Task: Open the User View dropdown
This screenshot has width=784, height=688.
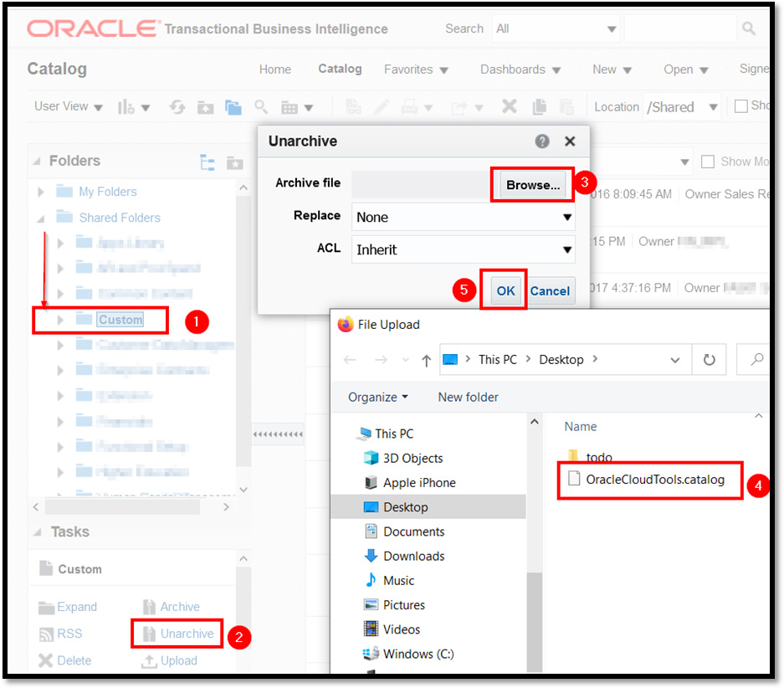Action: [x=68, y=106]
